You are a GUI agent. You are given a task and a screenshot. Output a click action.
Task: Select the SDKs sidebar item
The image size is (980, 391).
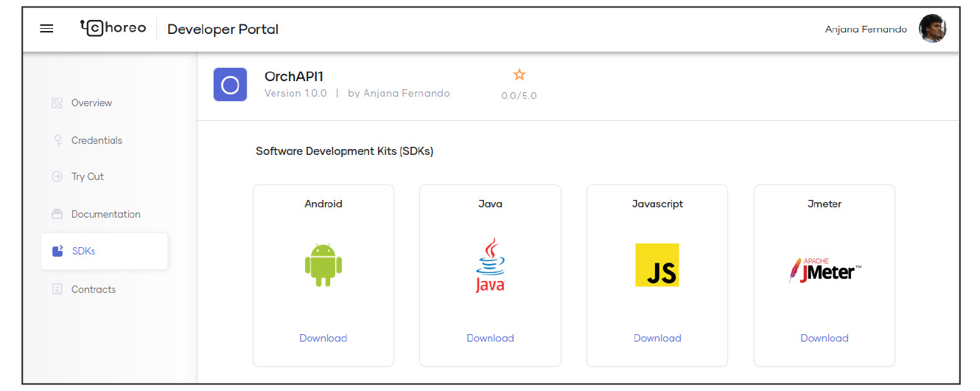point(83,251)
